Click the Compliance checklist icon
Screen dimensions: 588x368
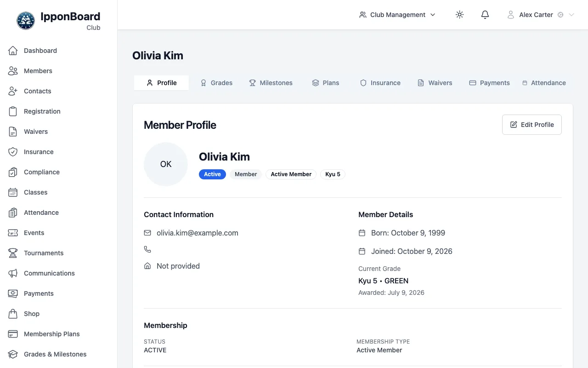click(13, 172)
